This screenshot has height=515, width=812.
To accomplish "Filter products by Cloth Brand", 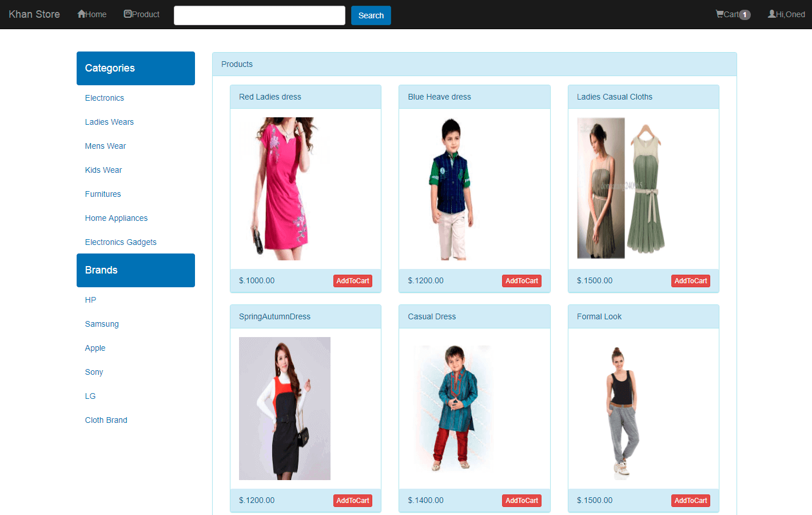I will 106,420.
